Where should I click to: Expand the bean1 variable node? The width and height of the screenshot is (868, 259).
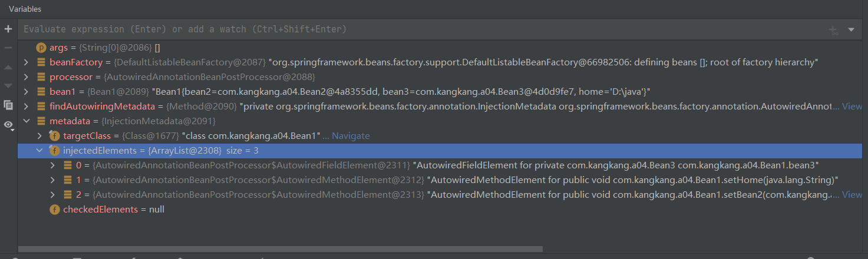click(x=25, y=92)
